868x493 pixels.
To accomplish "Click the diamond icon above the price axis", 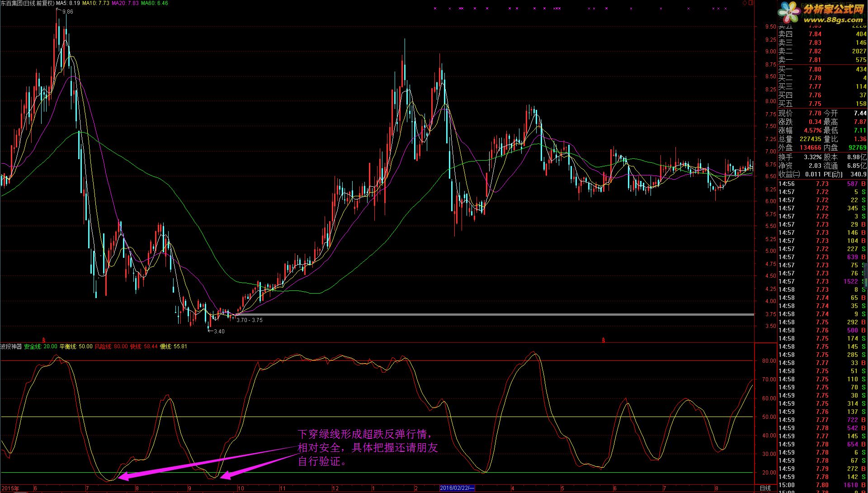I will (x=745, y=3).
